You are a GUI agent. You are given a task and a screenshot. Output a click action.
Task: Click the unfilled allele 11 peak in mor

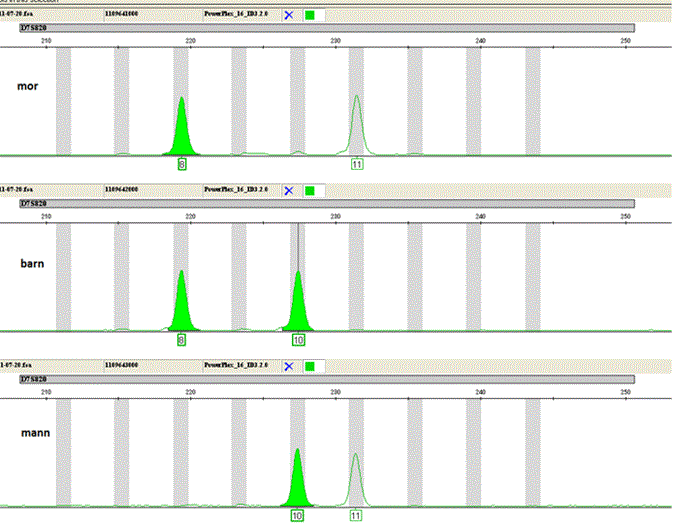(x=357, y=125)
